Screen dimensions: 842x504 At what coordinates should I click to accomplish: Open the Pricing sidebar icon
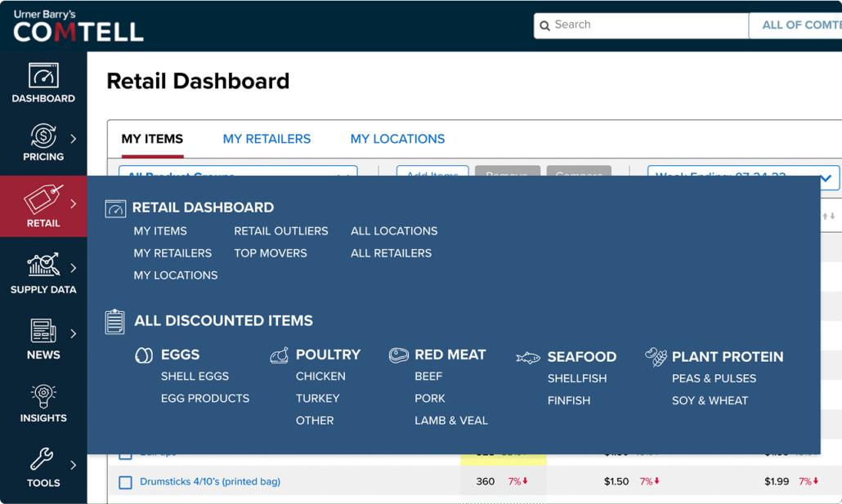43,136
